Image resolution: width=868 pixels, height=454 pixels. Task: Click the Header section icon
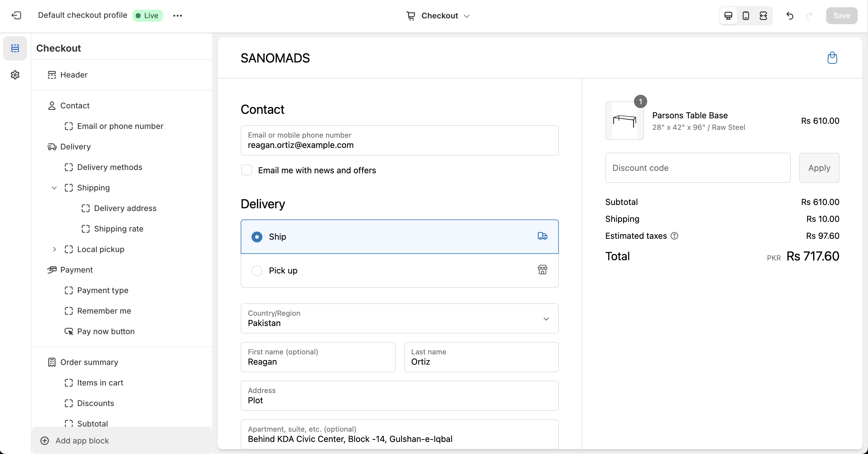pos(52,75)
